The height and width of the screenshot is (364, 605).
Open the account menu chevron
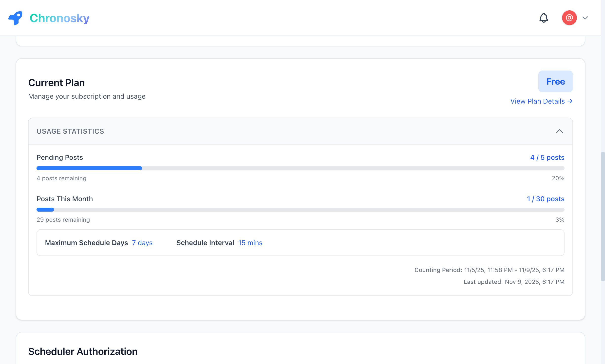pyautogui.click(x=585, y=18)
